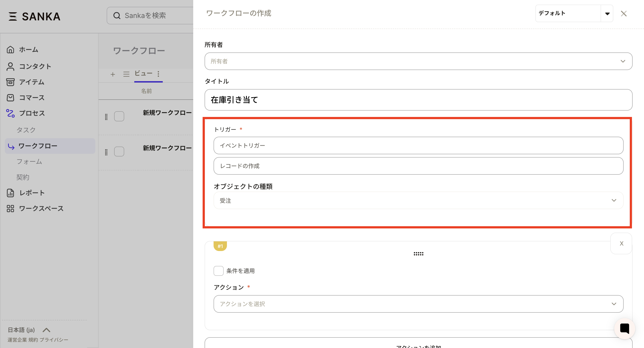
Task: Click the タイトル field containing 在庫引き当て
Action: 418,100
